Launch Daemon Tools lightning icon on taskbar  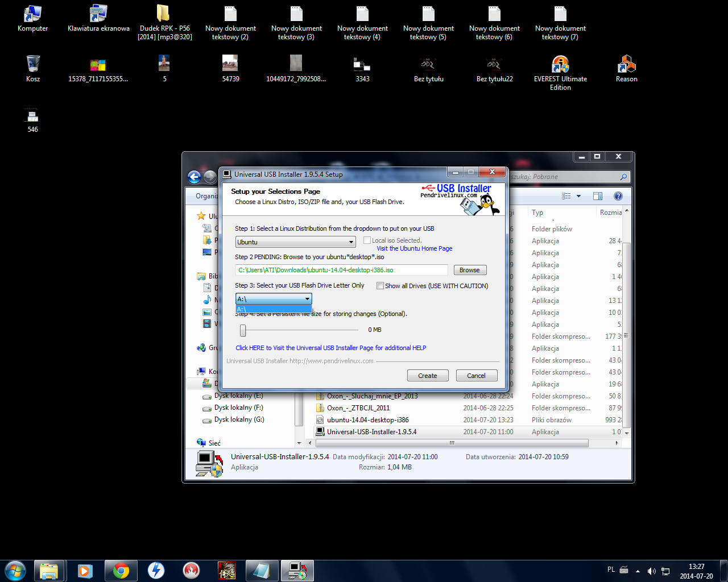tap(156, 571)
